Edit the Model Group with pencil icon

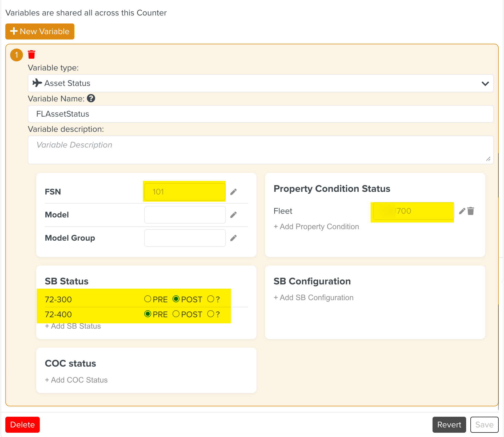234,238
